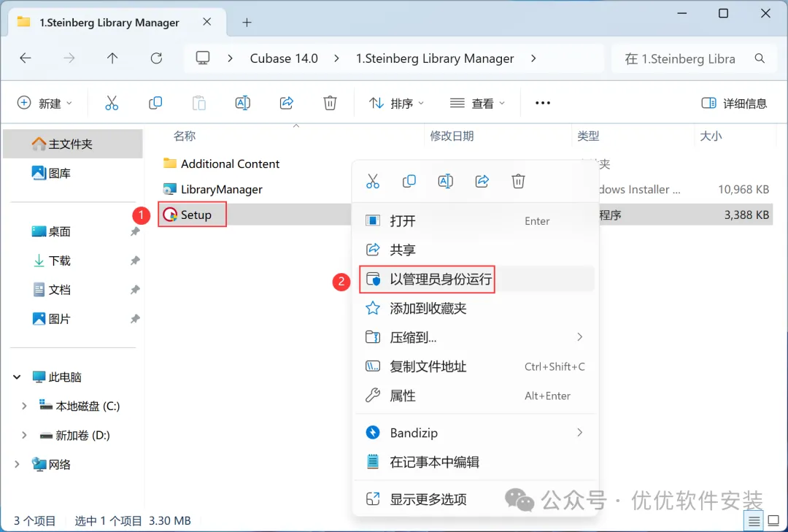
Task: Click the Copy icon in the toolbar
Action: click(155, 103)
